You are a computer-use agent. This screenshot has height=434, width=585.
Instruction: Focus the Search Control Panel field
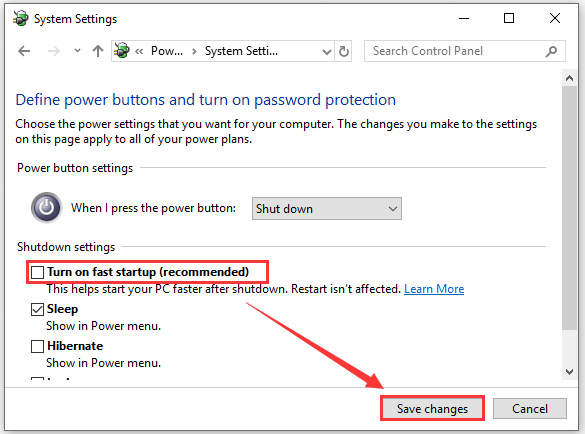(464, 51)
